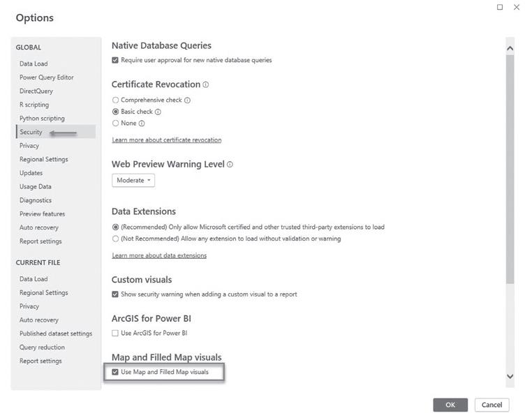Click the scroll down arrow
Screen dimensions: 525x420
[510, 376]
